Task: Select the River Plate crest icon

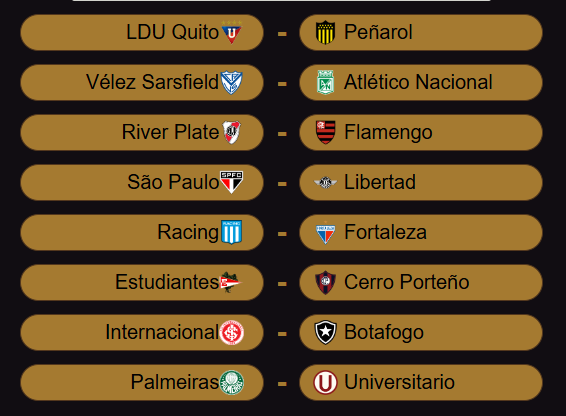Action: pyautogui.click(x=231, y=132)
